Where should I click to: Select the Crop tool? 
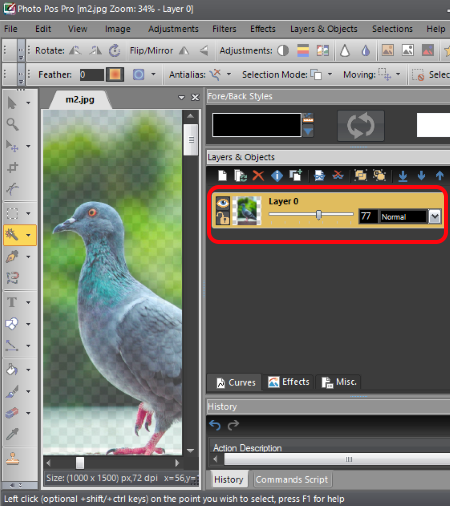point(12,167)
